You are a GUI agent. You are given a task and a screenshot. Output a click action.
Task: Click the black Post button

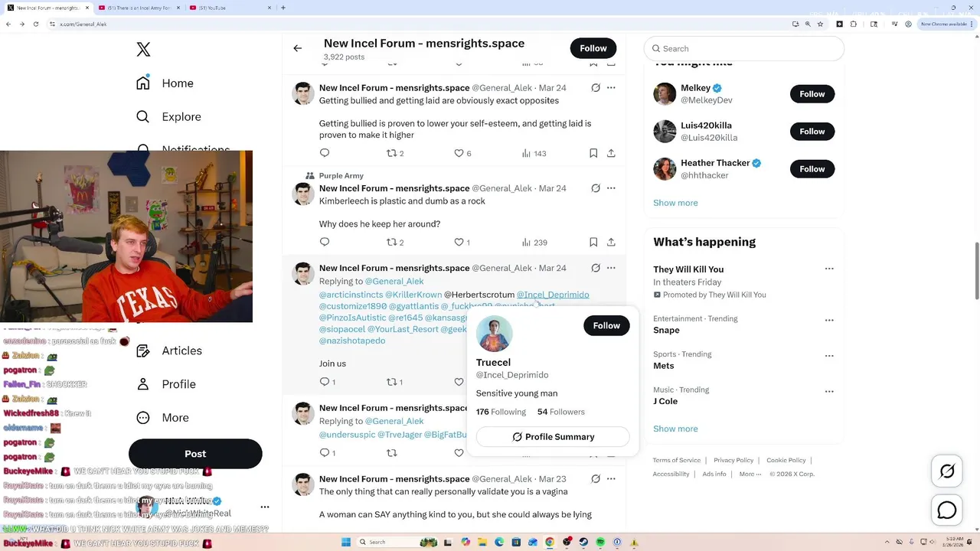(195, 454)
